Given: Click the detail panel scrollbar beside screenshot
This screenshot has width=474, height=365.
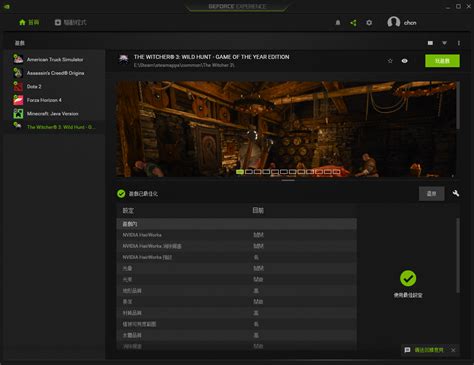Looking at the screenshot, I should [458, 105].
